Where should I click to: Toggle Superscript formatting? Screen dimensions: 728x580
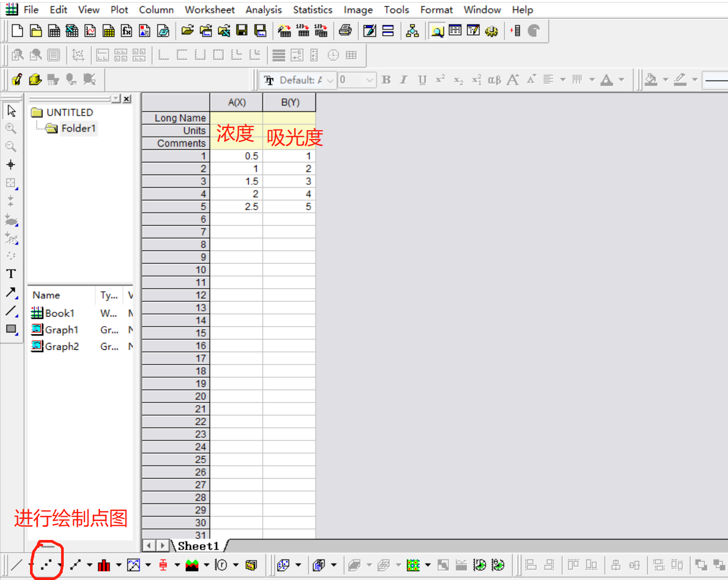440,80
